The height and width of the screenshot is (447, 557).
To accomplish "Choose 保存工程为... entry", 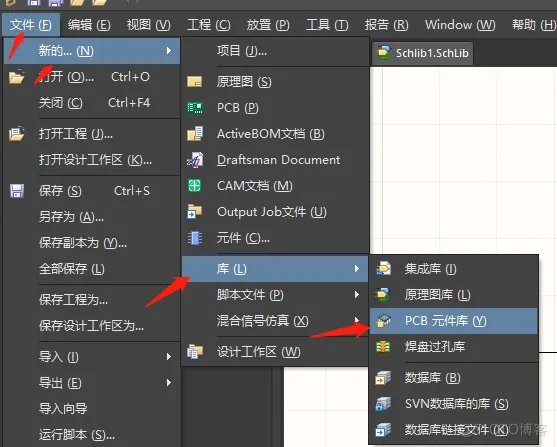I will coord(92,300).
